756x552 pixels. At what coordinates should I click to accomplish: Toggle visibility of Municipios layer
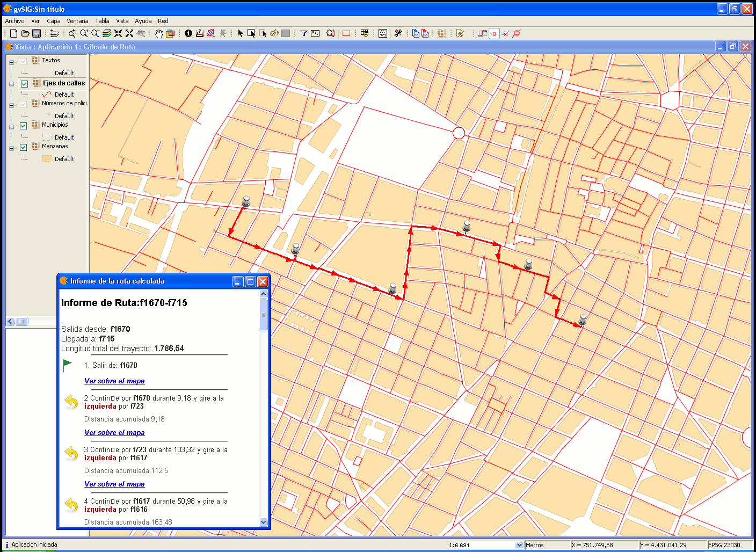coord(23,126)
